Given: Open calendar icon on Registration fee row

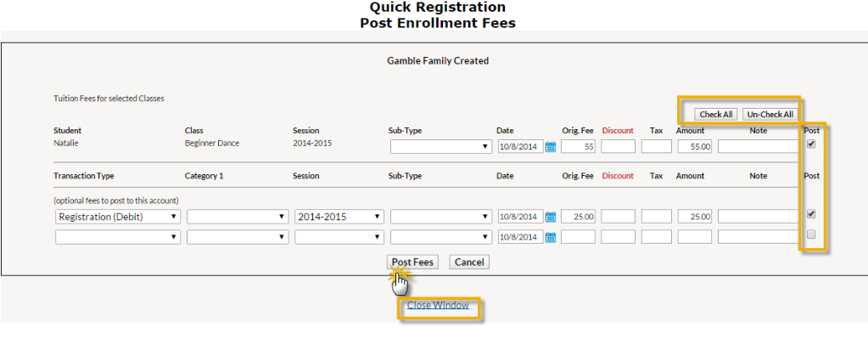Looking at the screenshot, I should click(551, 217).
